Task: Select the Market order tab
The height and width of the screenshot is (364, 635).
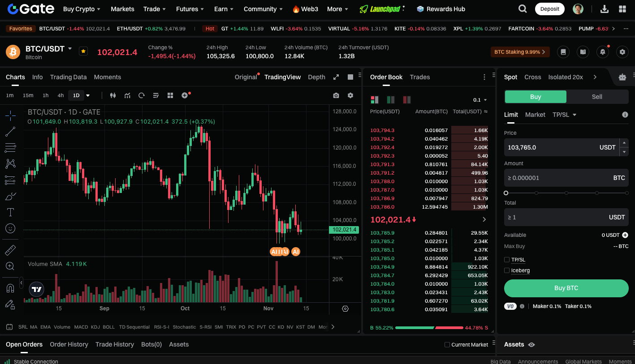Action: pos(535,115)
